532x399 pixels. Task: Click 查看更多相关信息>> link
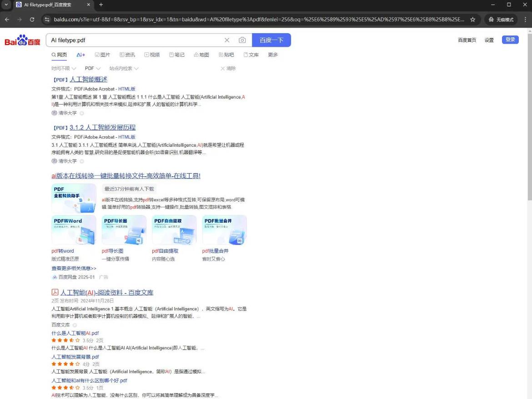pos(74,268)
